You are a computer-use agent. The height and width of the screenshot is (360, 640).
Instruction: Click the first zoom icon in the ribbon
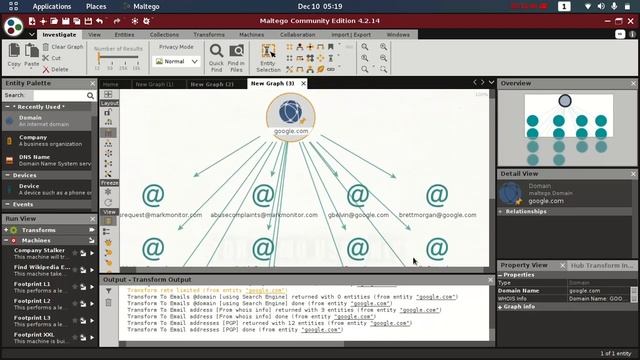[x=364, y=47]
